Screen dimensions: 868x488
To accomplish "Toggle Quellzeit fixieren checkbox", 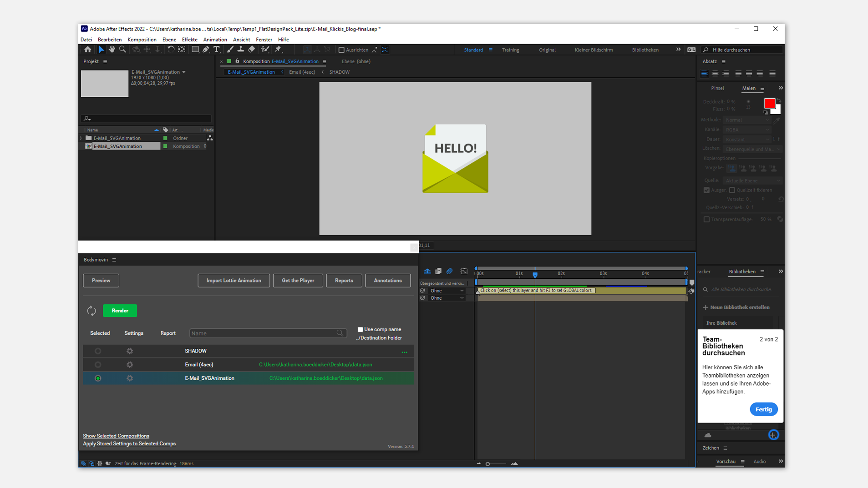I will click(x=732, y=190).
